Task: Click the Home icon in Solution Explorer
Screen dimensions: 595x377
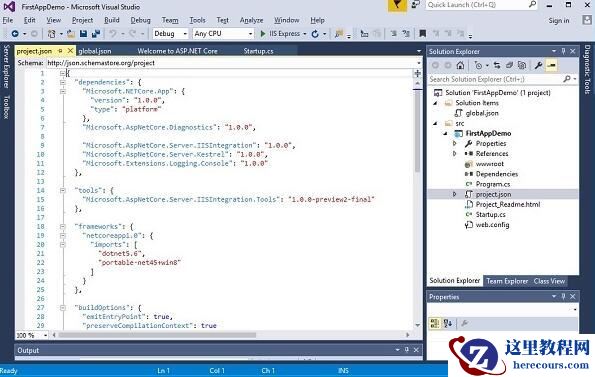Action: point(460,65)
